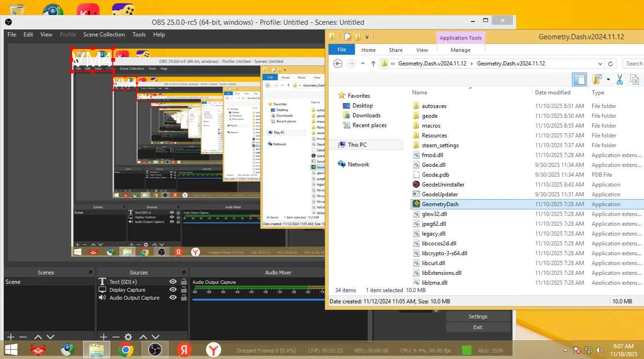Select the autosaves folder
This screenshot has width=644, height=359.
click(434, 106)
